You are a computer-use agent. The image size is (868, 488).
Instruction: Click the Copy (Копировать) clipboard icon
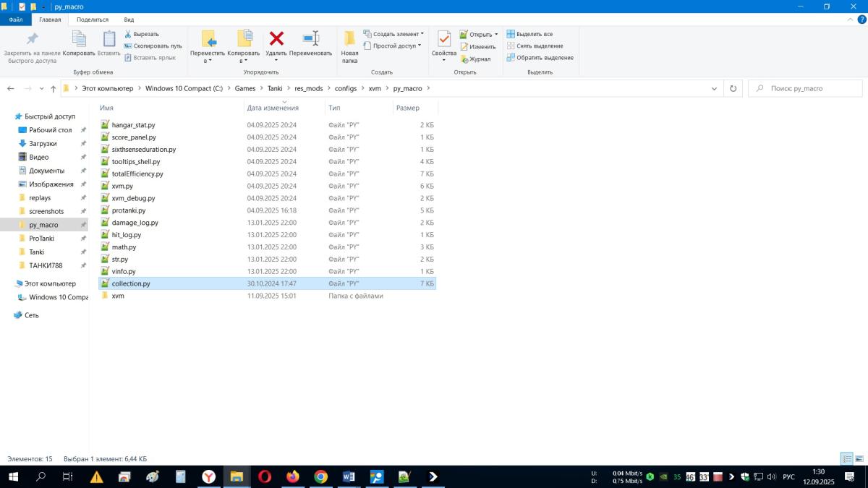[x=79, y=39]
